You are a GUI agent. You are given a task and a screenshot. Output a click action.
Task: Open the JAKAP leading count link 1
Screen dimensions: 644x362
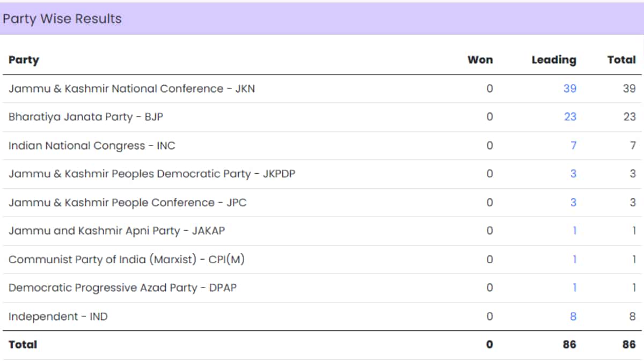(574, 231)
